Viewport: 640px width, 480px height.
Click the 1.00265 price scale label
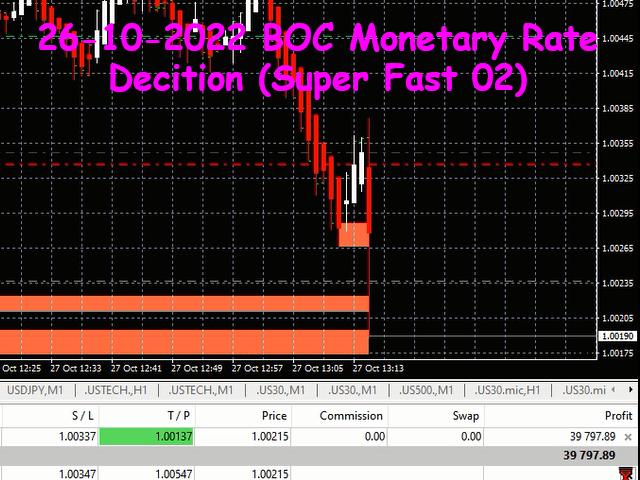pyautogui.click(x=620, y=248)
